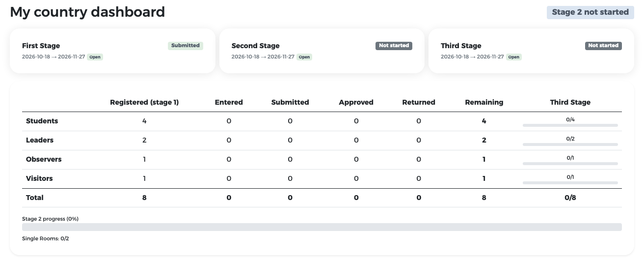Click the First Stage date range text
The width and height of the screenshot is (644, 259).
pyautogui.click(x=54, y=57)
